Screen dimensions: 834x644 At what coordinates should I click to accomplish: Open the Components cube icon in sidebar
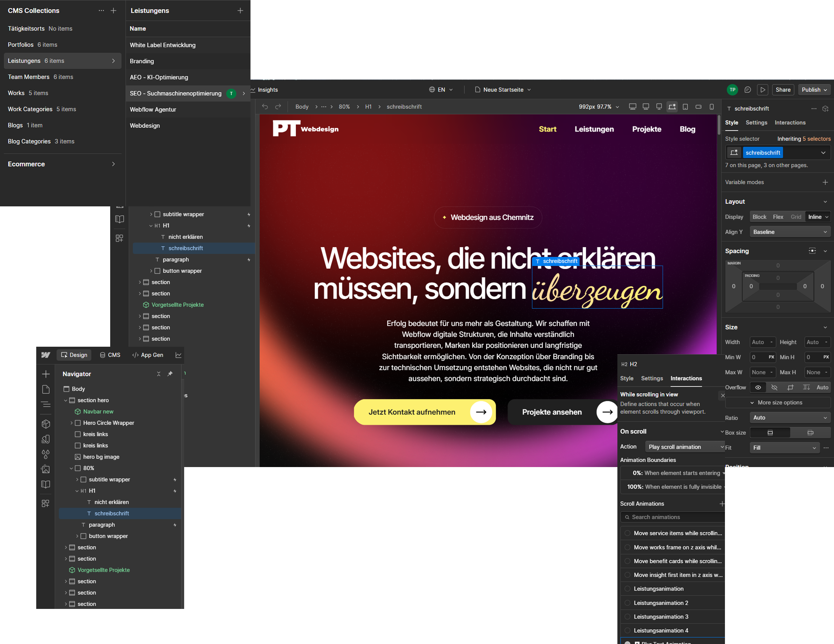46,424
